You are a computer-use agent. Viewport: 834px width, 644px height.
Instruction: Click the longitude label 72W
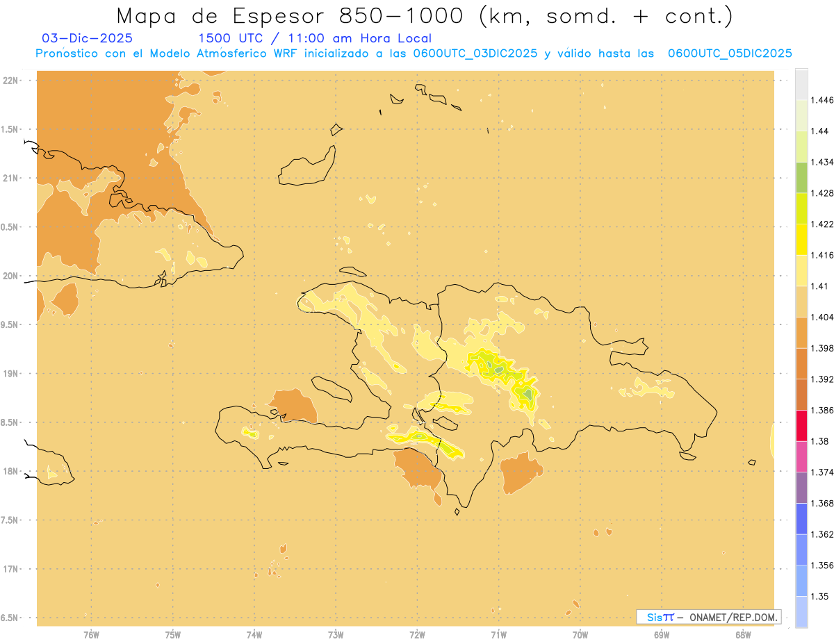pos(417,634)
